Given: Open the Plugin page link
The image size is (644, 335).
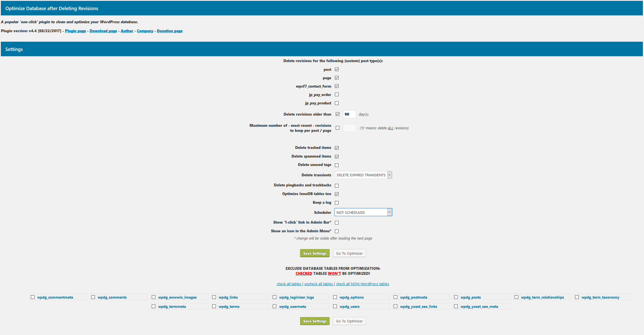Looking at the screenshot, I should pyautogui.click(x=75, y=31).
